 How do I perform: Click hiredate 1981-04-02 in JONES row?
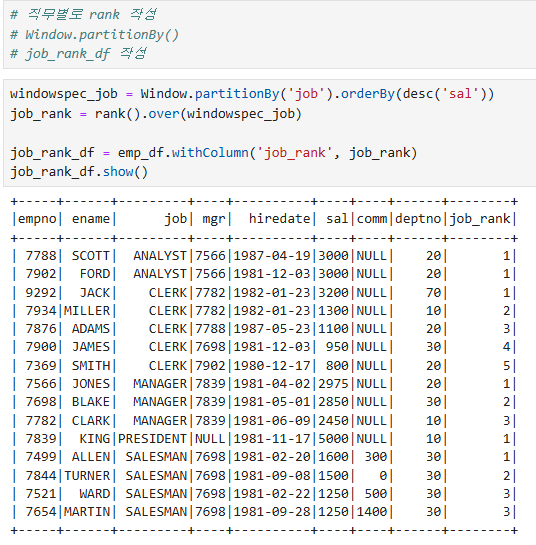[272, 384]
